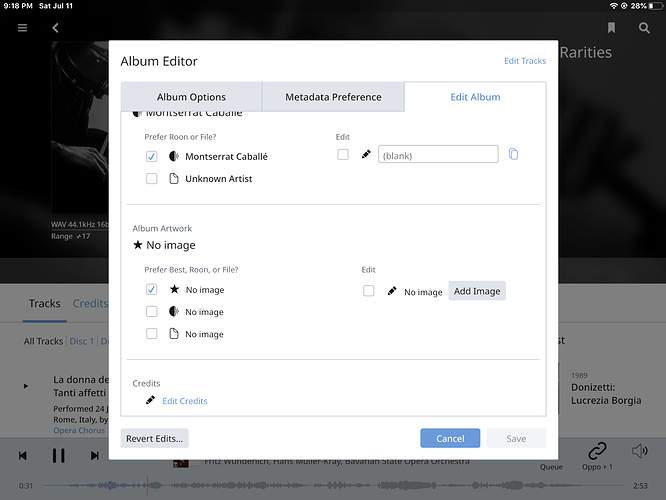Open the Edit Credits link
This screenshot has width=666, height=500.
tap(185, 401)
